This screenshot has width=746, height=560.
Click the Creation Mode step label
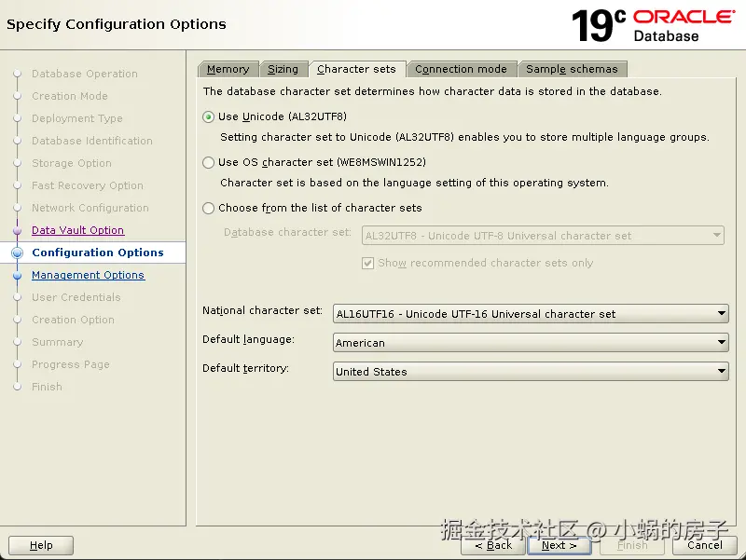(x=70, y=96)
